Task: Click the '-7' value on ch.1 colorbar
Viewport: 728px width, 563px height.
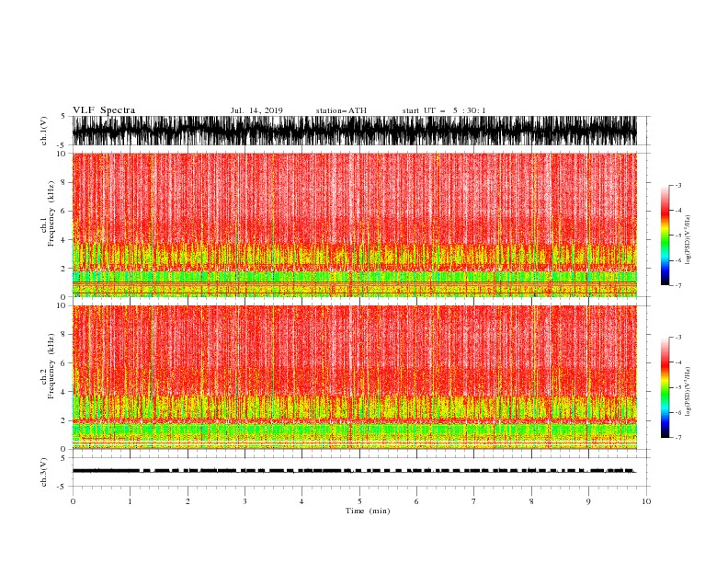Action: pyautogui.click(x=678, y=285)
